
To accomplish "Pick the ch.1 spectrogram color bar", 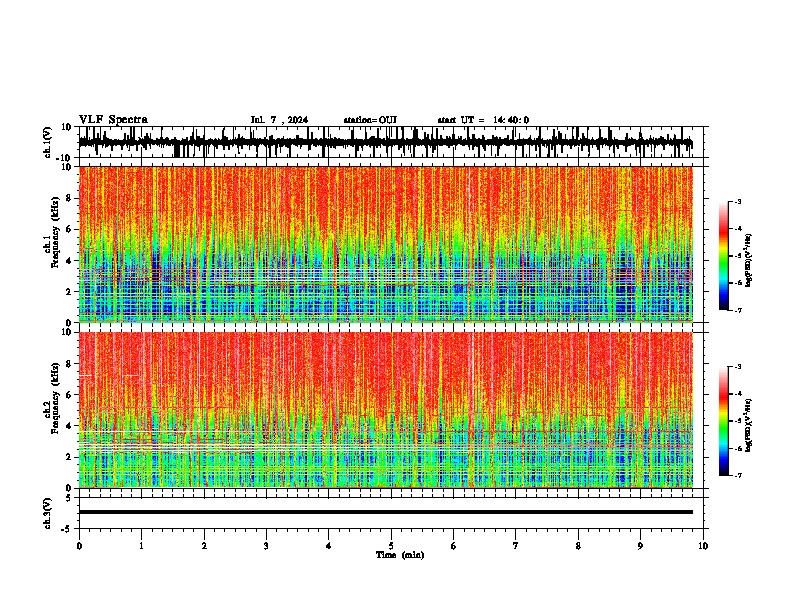I will tap(723, 256).
